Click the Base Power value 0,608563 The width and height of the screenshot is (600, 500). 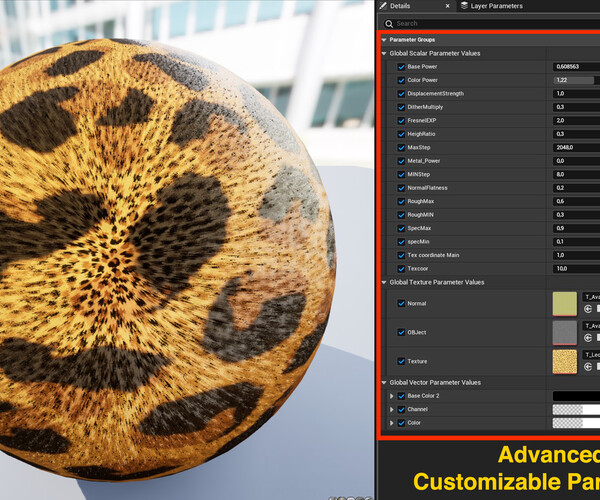[x=576, y=67]
